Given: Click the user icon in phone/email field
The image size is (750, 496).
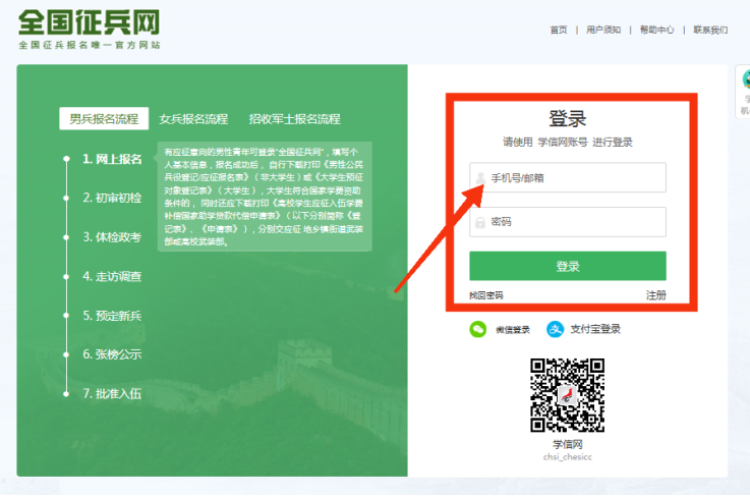Looking at the screenshot, I should pyautogui.click(x=481, y=178).
